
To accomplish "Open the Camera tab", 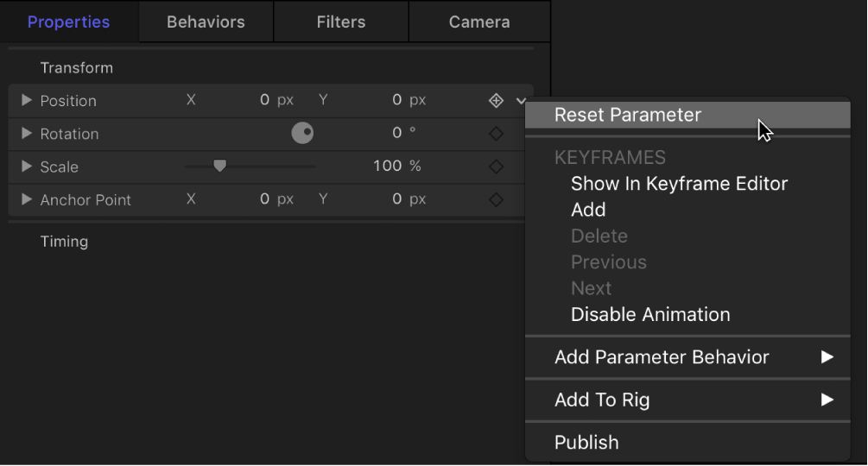I will [479, 22].
